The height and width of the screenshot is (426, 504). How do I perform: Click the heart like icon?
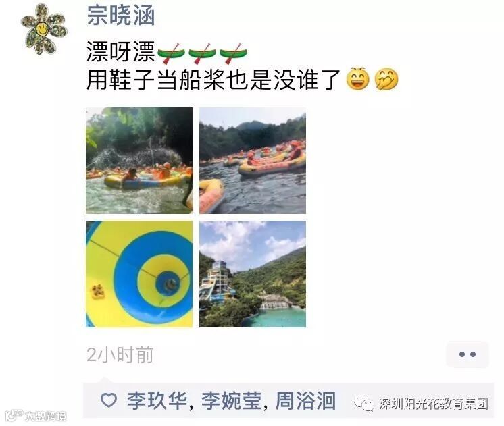pyautogui.click(x=109, y=400)
